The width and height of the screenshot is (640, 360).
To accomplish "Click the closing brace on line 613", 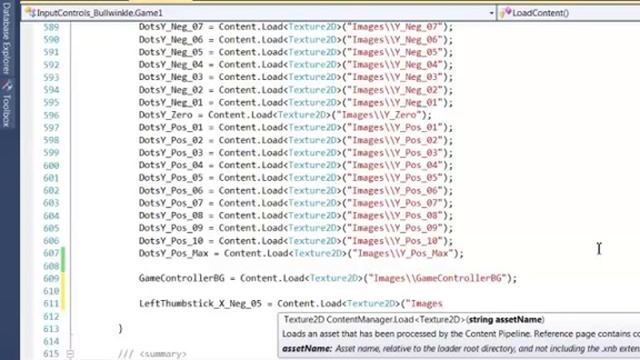I will click(120, 329).
